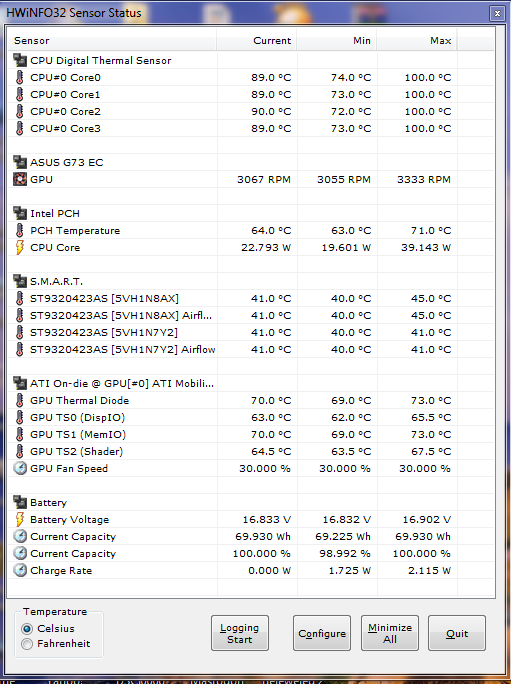The width and height of the screenshot is (511, 684).
Task: Click gauge icon for Current Capacity in percent
Action: click(x=20, y=554)
